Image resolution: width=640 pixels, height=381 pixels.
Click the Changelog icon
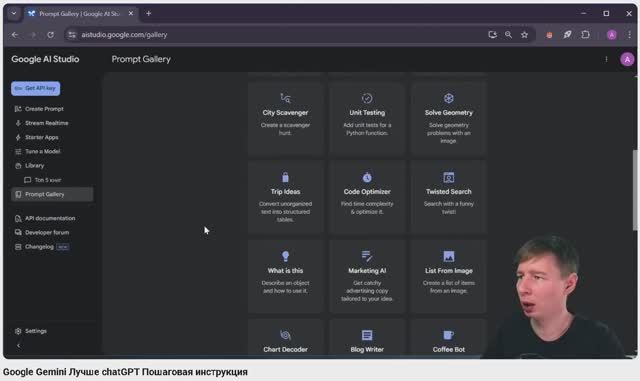click(x=18, y=247)
